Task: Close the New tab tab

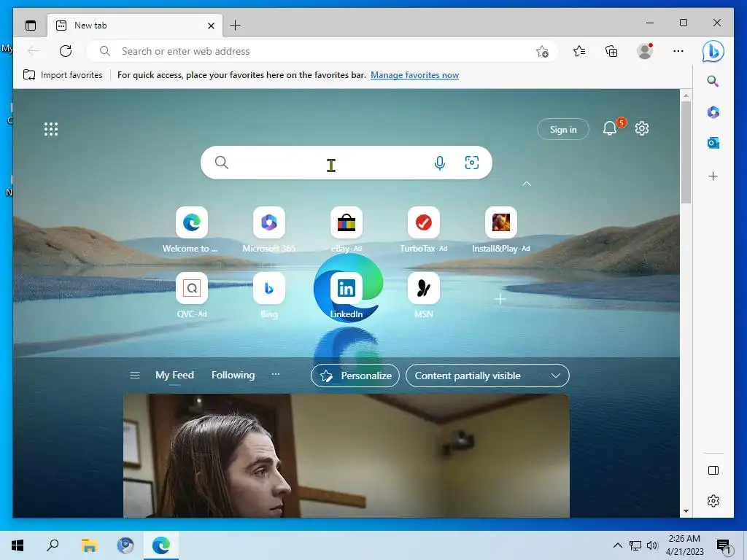Action: tap(211, 26)
